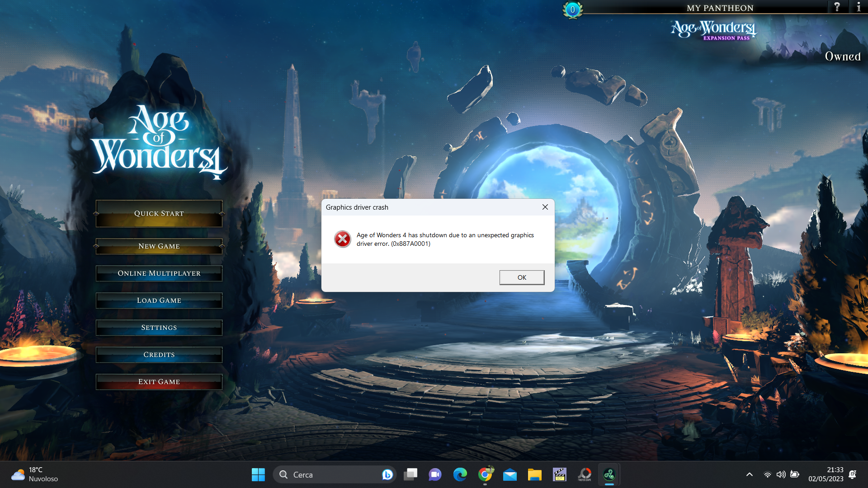The image size is (868, 488).
Task: Open the clock and calendar flyout
Action: click(826, 474)
